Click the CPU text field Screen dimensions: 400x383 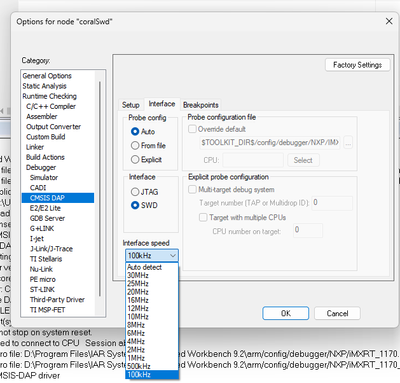(x=253, y=160)
